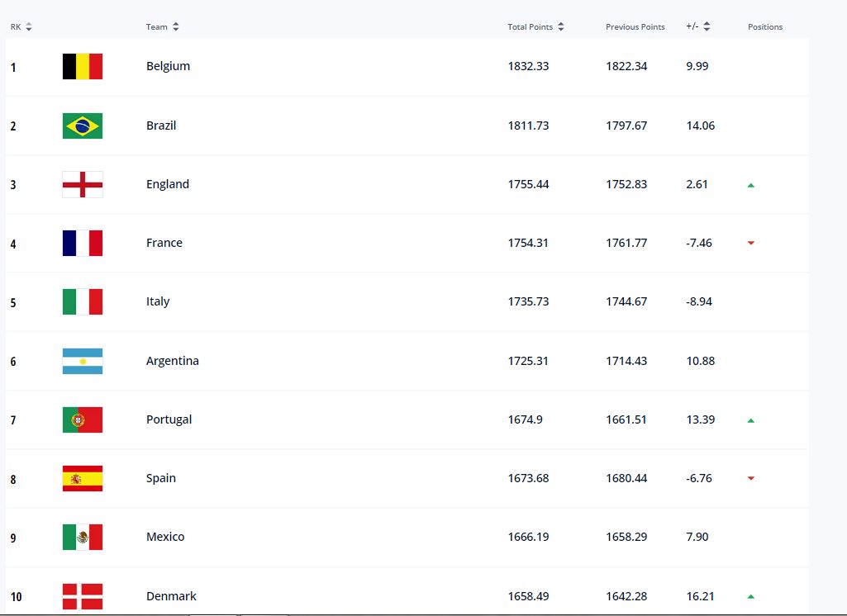
Task: Click the Mexico flag icon
Action: pos(82,538)
